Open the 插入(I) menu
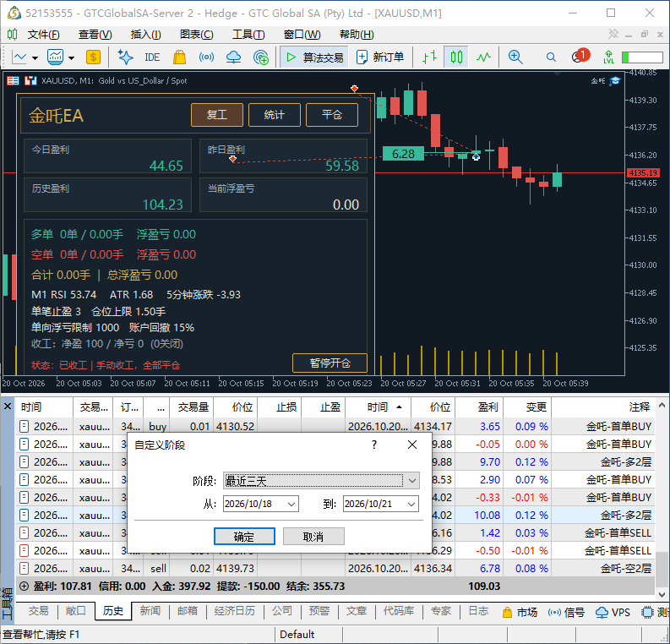The height and width of the screenshot is (644, 670). pyautogui.click(x=145, y=34)
